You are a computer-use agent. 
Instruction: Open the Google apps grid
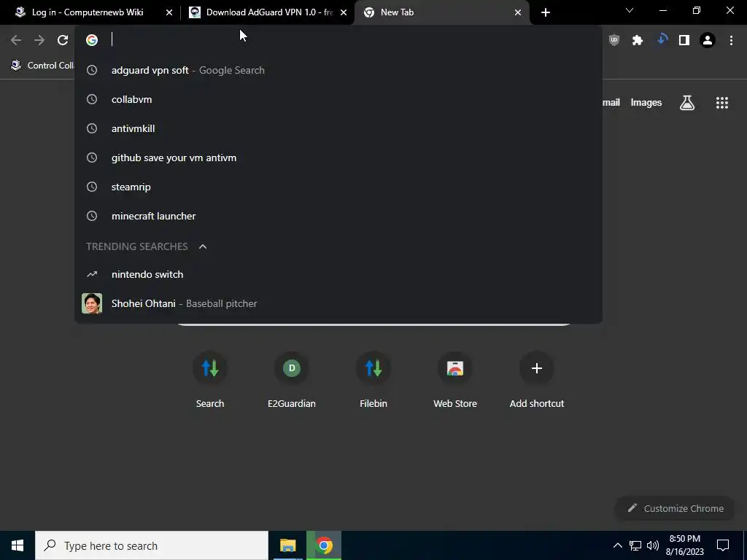click(721, 102)
